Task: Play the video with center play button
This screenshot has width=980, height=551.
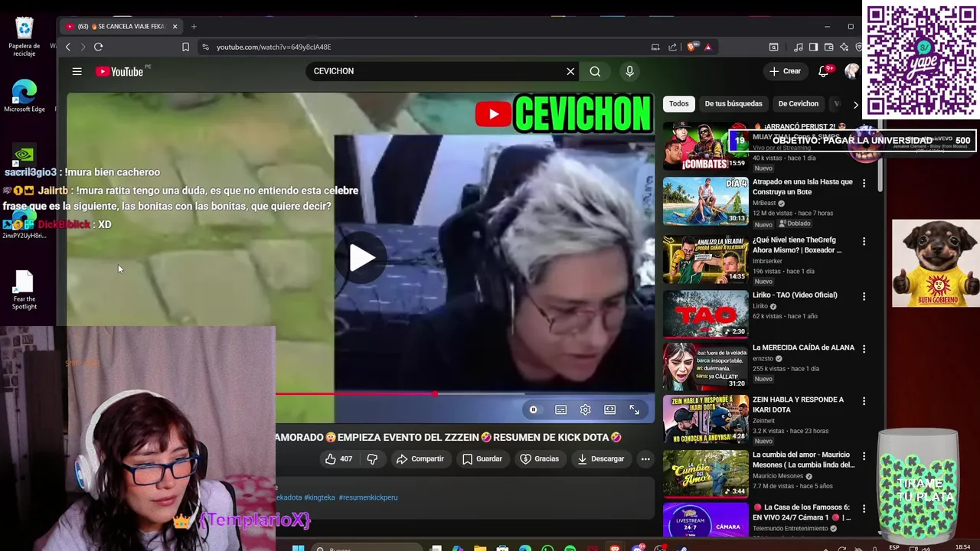Action: click(x=361, y=258)
